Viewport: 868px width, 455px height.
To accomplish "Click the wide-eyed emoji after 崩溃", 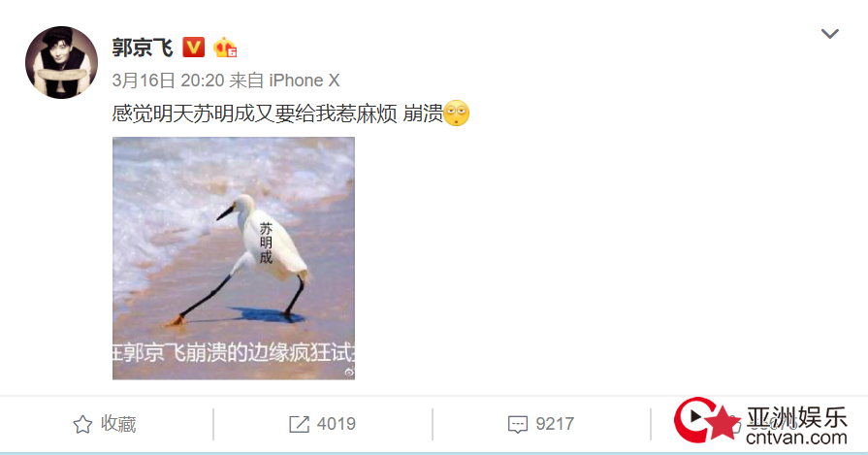I will (x=456, y=114).
